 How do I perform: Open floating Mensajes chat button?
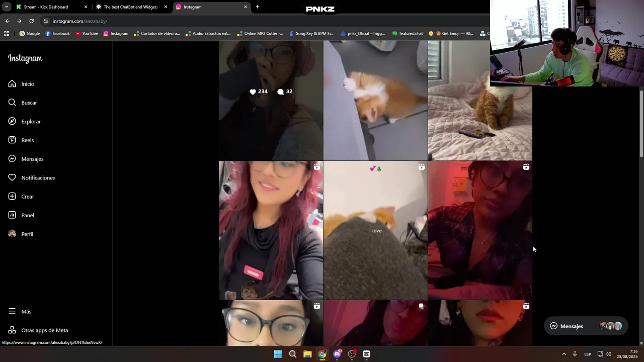586,326
